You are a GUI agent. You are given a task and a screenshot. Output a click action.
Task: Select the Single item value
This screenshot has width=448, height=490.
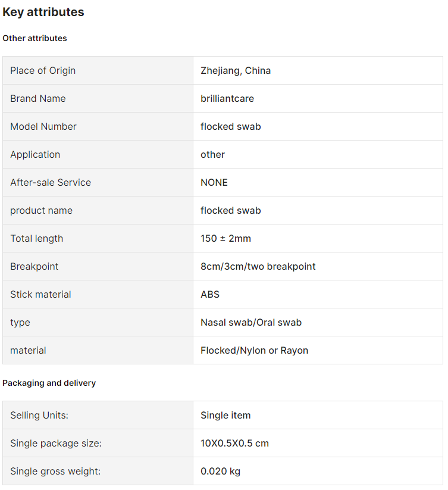225,415
